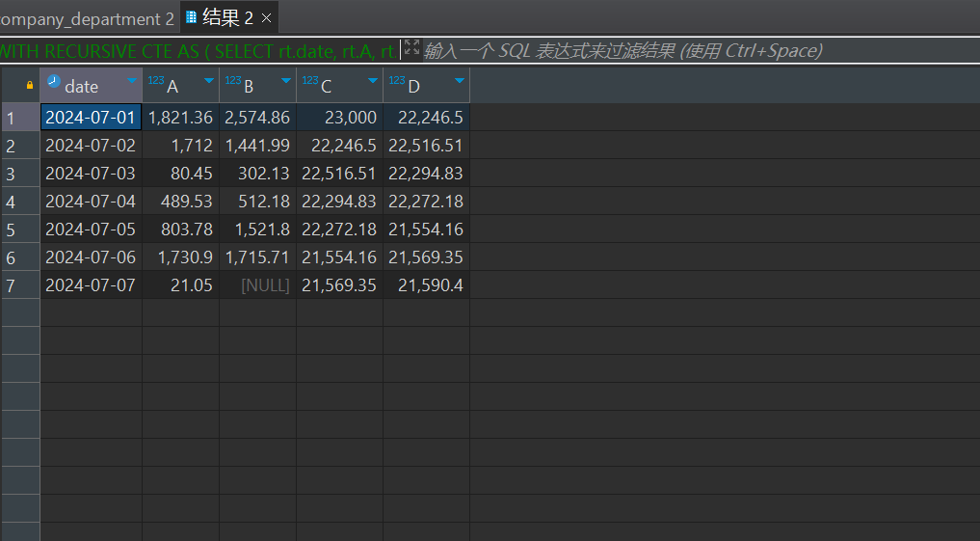This screenshot has height=541, width=980.
Task: Select the column D cell in row 1
Action: 426,118
